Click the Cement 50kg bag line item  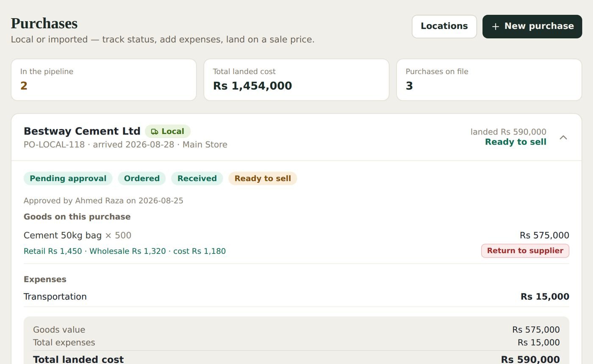[78, 235]
